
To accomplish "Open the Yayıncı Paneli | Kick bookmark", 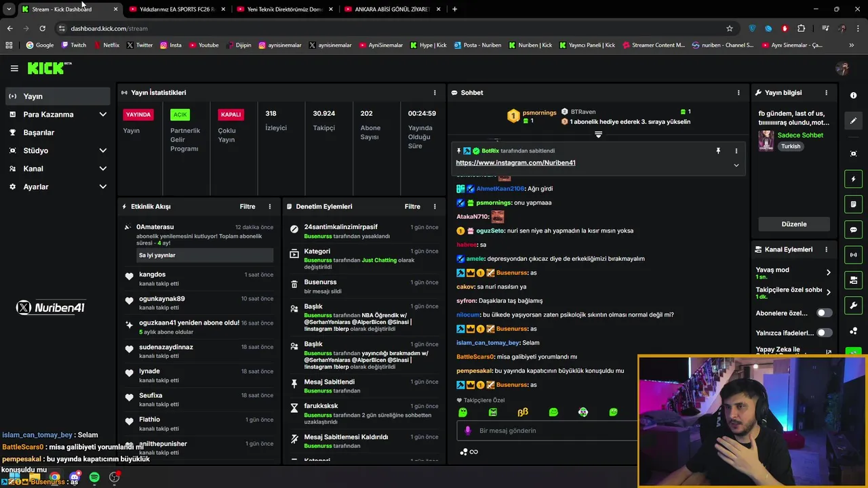I will click(587, 45).
